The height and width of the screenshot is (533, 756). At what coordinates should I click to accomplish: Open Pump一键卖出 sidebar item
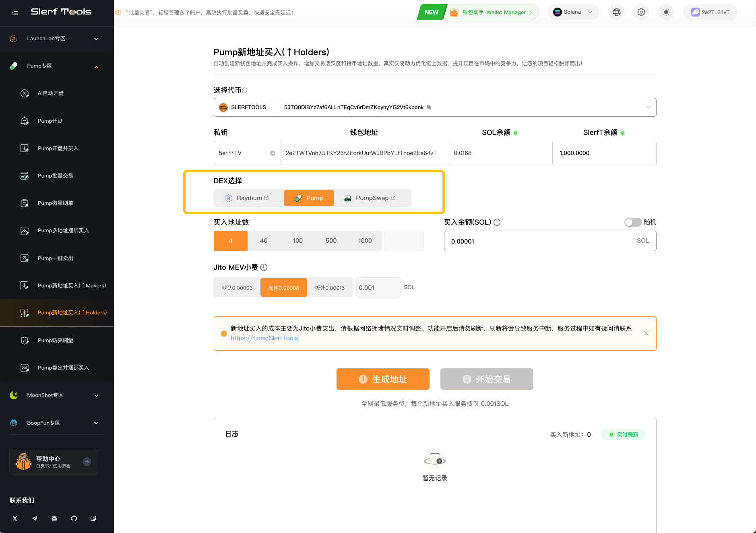coord(57,258)
